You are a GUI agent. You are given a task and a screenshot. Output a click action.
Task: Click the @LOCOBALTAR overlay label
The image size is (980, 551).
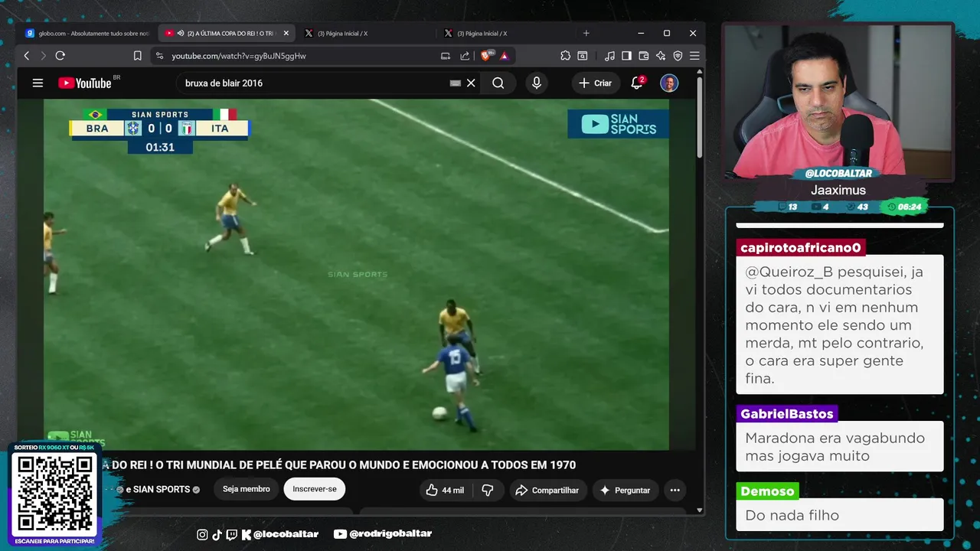point(838,174)
